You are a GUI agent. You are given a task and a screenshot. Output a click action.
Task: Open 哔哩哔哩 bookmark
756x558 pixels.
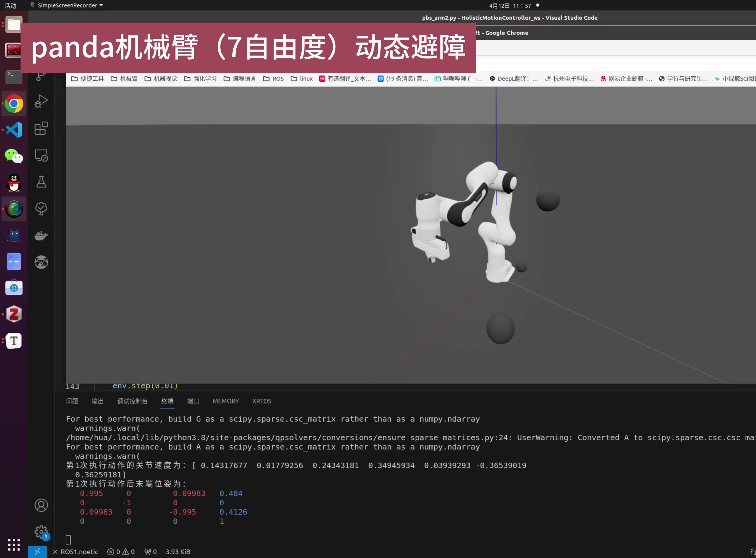coord(459,79)
